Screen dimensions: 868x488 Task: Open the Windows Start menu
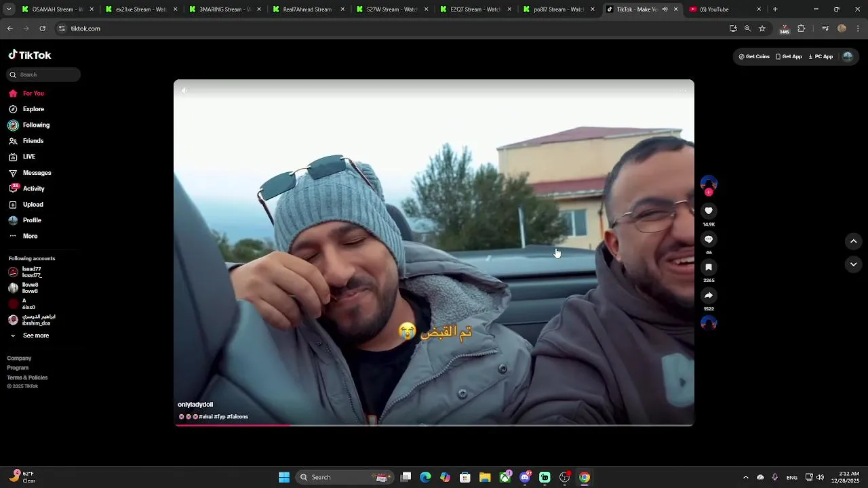pyautogui.click(x=284, y=477)
